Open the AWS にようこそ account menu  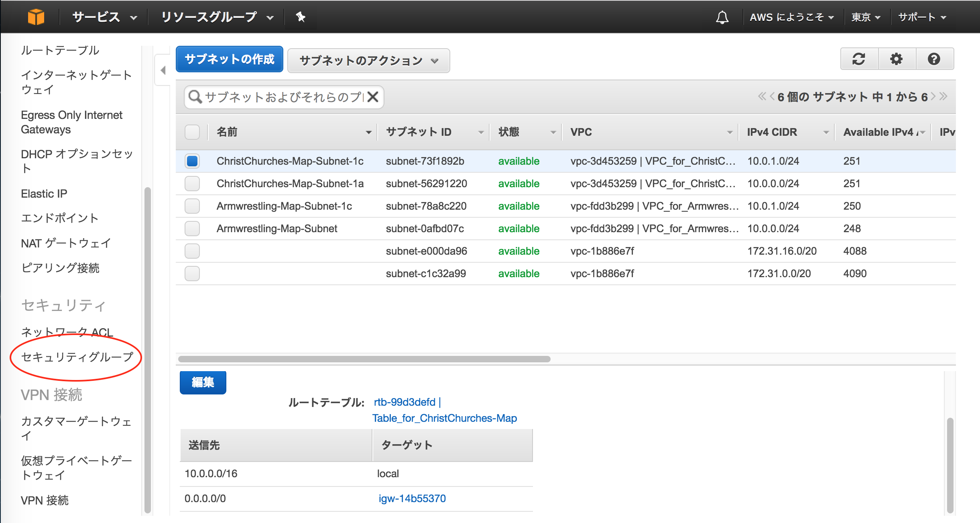point(792,17)
